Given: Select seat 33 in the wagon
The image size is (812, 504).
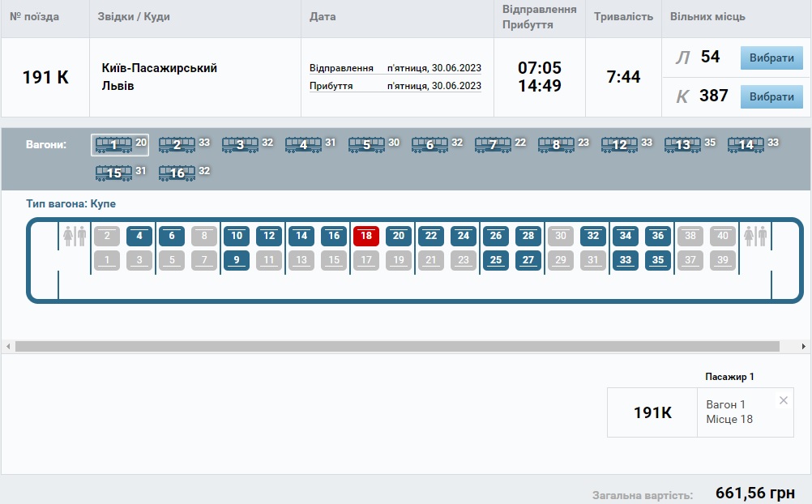Looking at the screenshot, I should coord(626,260).
